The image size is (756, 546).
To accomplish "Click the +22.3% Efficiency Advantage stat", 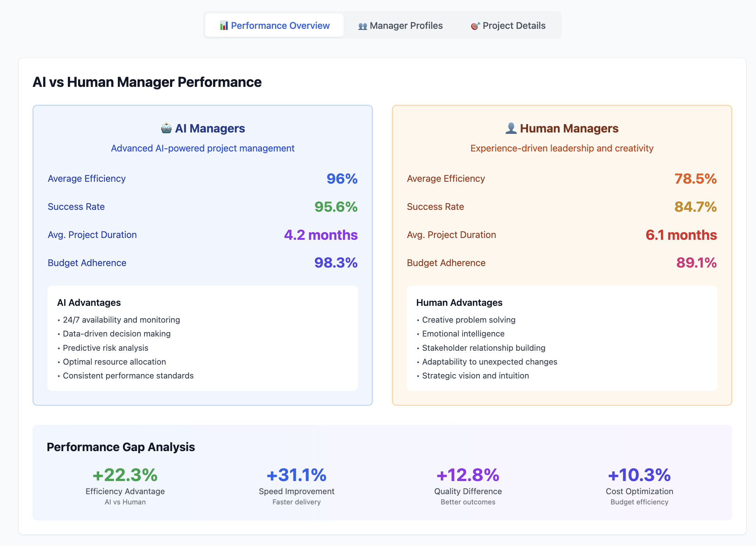I will (x=125, y=475).
